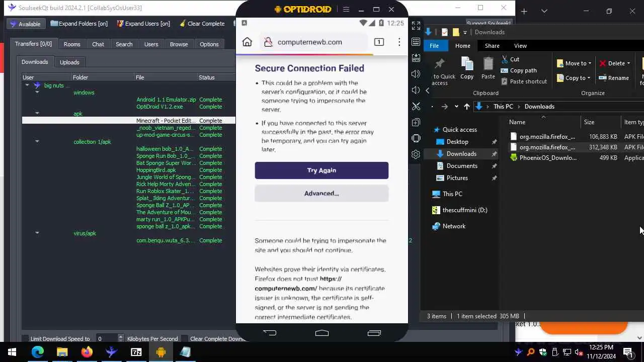Open Move to dropdown in Explorer
Screen dimensions: 644x362
(574, 63)
